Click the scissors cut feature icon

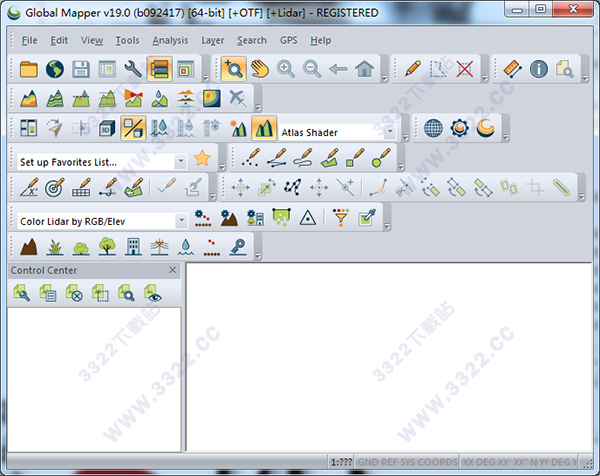click(404, 187)
